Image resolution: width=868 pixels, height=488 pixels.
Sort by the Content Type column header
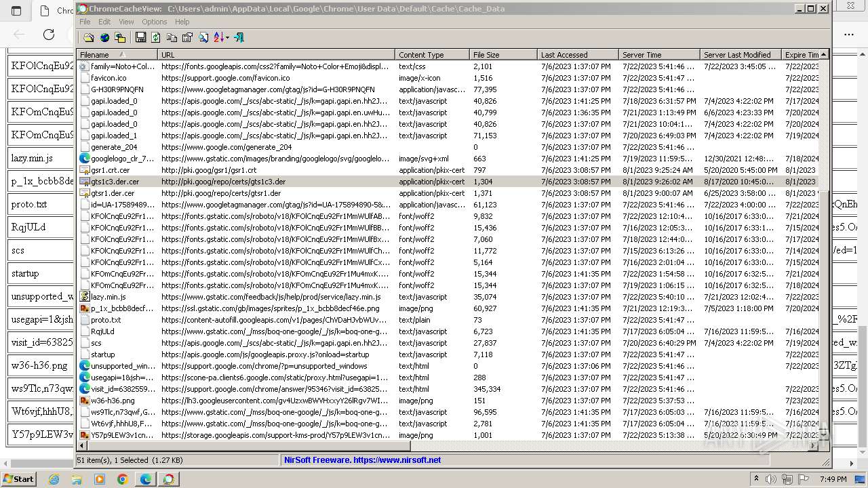(x=432, y=55)
